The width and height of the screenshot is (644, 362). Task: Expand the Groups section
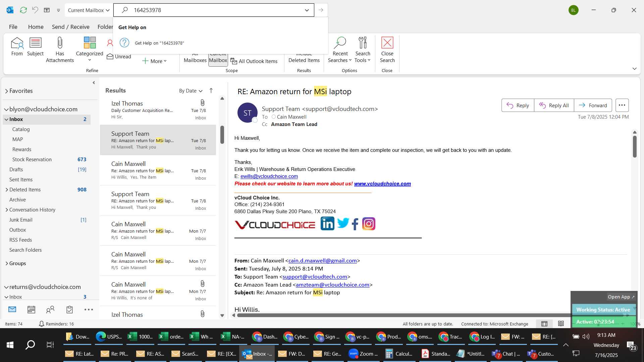point(6,263)
